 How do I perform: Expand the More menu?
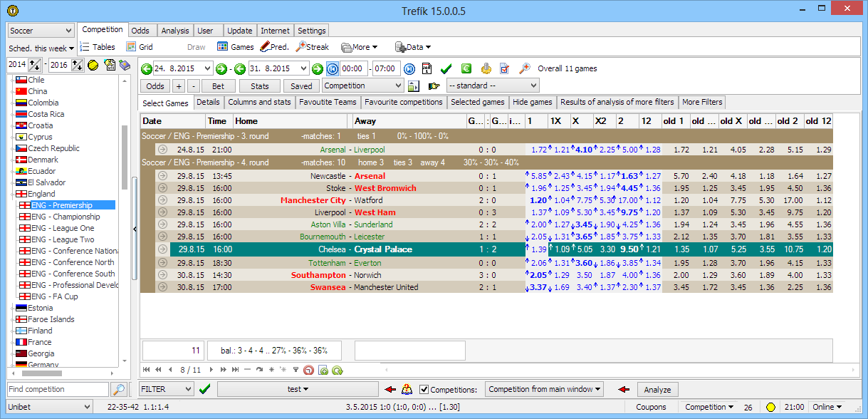click(x=359, y=47)
